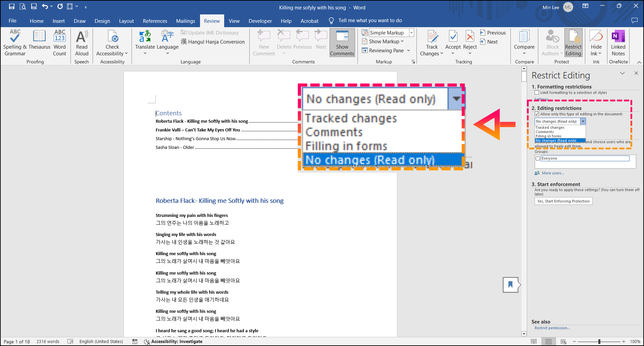Screen dimensions: 644x346
Task: Open the Compare documents tool
Action: 524,43
